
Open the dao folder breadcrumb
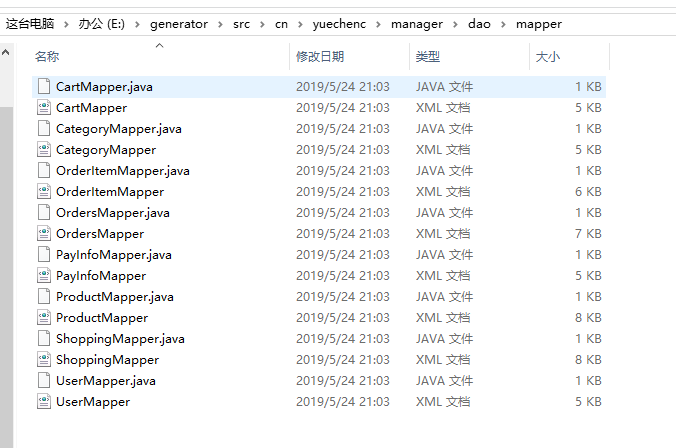coord(479,24)
